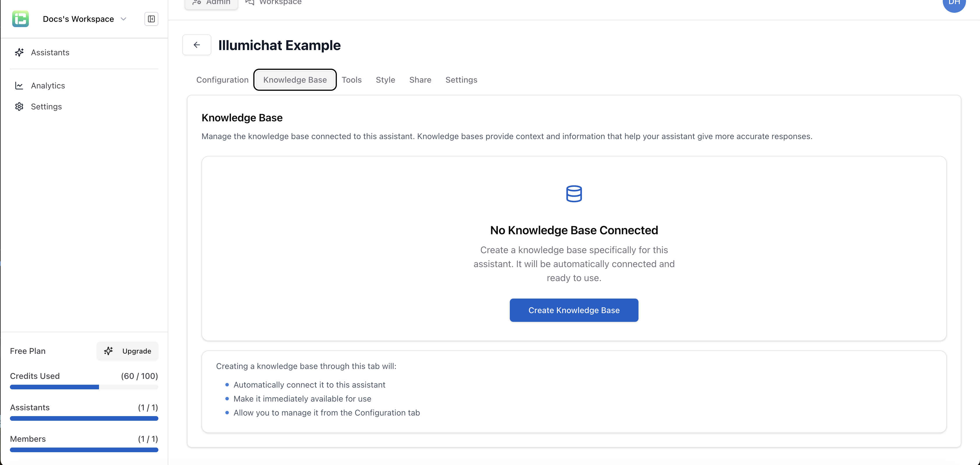
Task: Click the Assistants sparkle icon
Action: coord(20,52)
